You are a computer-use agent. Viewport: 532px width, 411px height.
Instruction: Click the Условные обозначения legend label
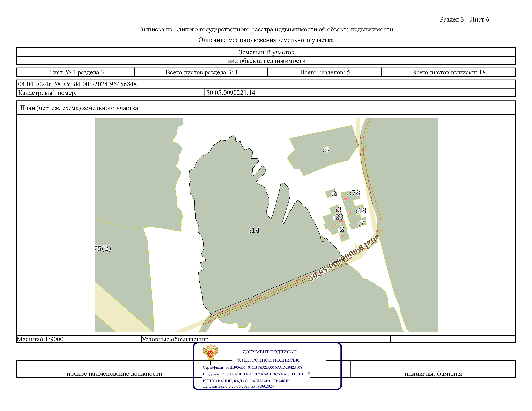[175, 339]
